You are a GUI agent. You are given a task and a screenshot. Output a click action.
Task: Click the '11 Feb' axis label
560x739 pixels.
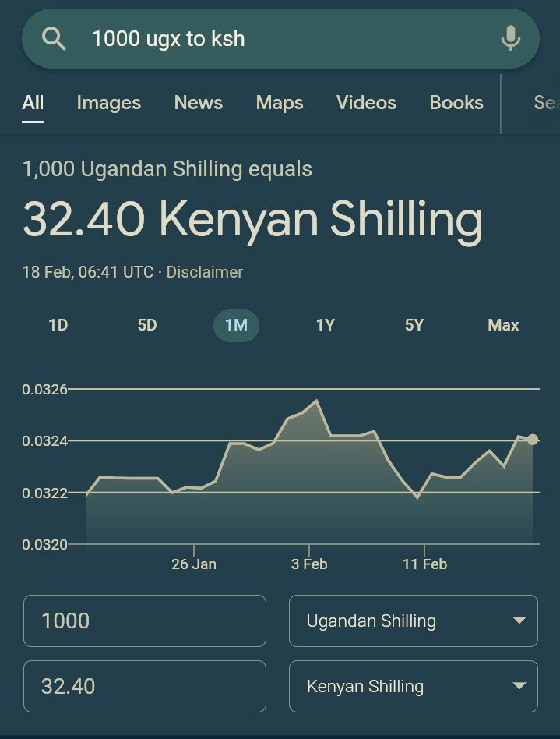pos(424,564)
